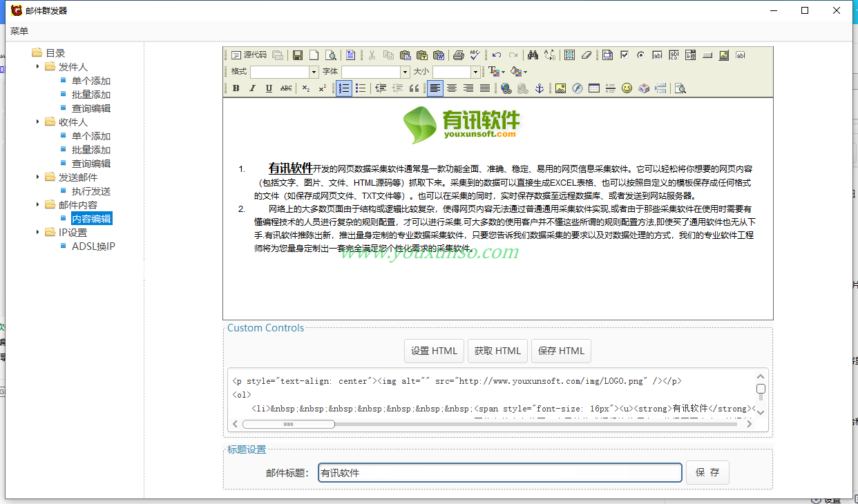This screenshot has height=504, width=858.
Task: Click the Print icon
Action: click(x=458, y=55)
